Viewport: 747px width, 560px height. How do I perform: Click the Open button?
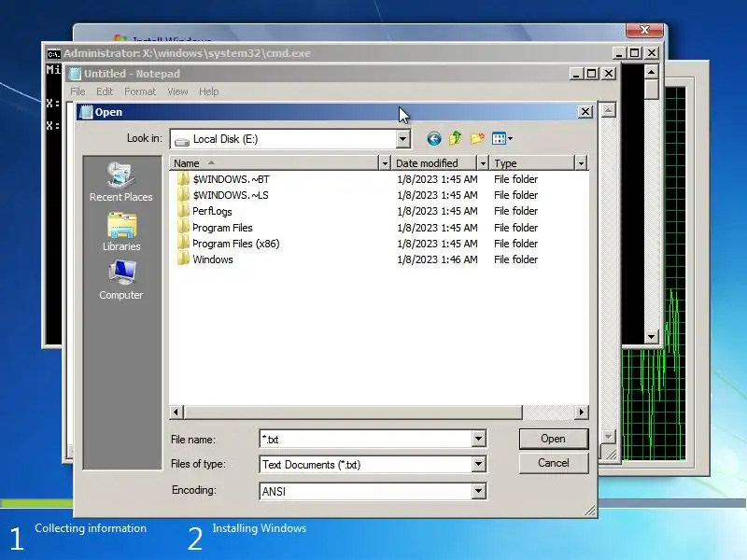pos(553,439)
